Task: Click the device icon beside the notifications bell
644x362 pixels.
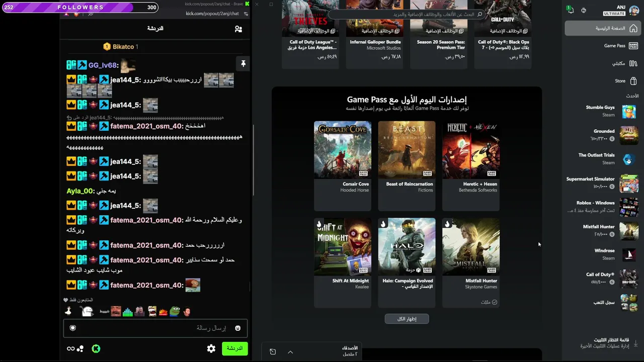Action: coord(584,10)
